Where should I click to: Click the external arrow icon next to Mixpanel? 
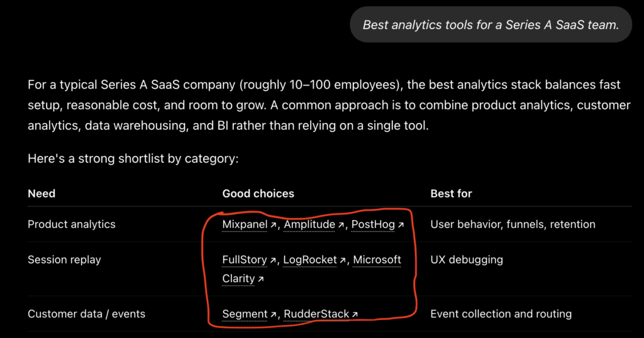[x=273, y=225]
